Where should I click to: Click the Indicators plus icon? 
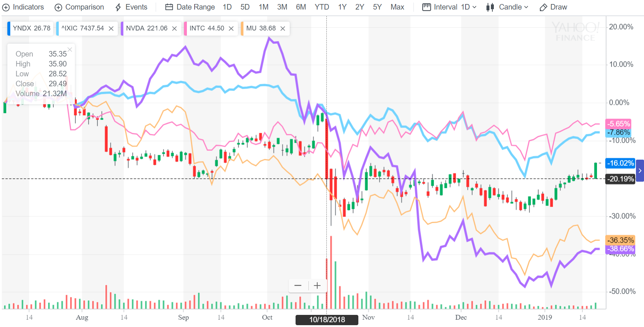[x=6, y=7]
